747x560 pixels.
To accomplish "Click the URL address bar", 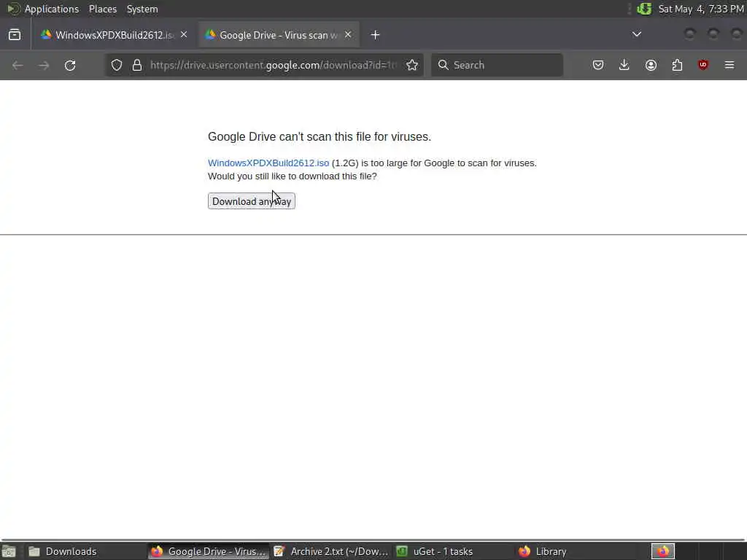I will coord(274,65).
